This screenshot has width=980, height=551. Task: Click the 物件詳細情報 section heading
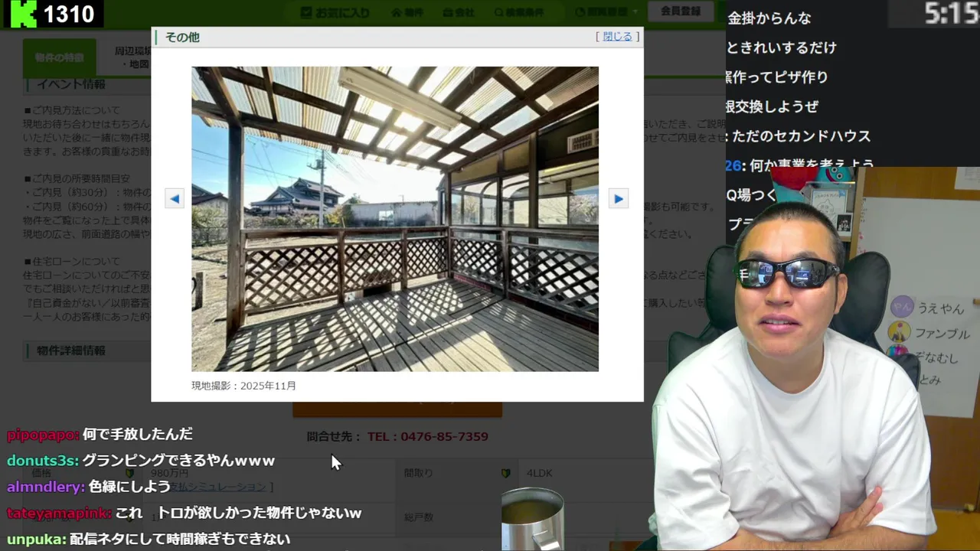pyautogui.click(x=71, y=350)
